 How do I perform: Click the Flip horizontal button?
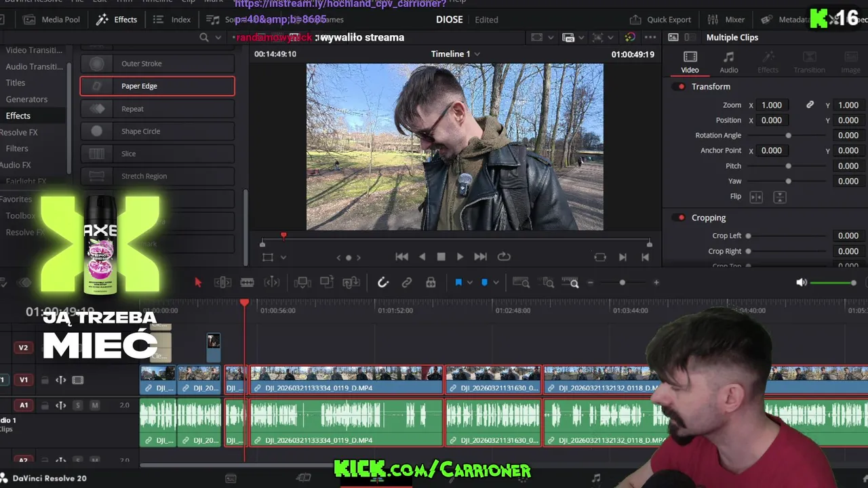756,197
